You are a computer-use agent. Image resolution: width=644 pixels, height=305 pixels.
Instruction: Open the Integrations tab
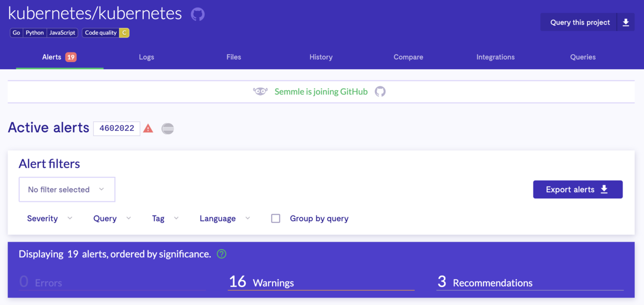click(495, 57)
